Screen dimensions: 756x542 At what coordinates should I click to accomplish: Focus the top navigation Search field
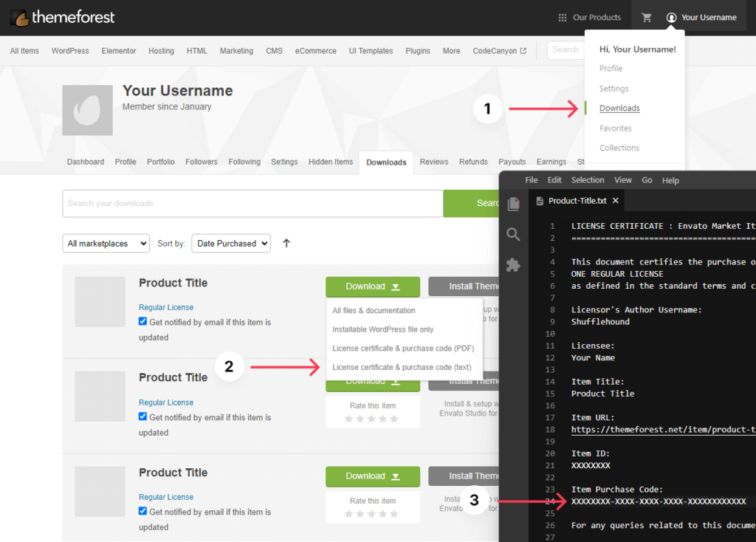click(566, 50)
